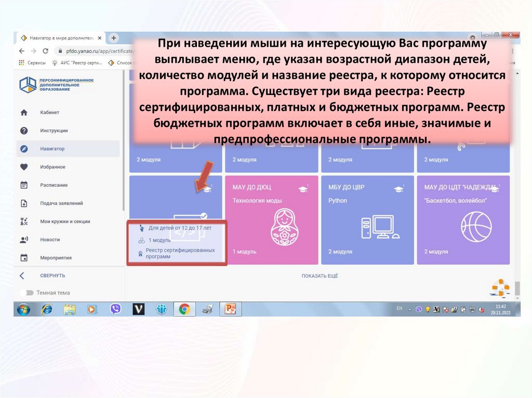This screenshot has height=398, width=532.
Task: Click the EN language indicator
Action: pos(400,309)
